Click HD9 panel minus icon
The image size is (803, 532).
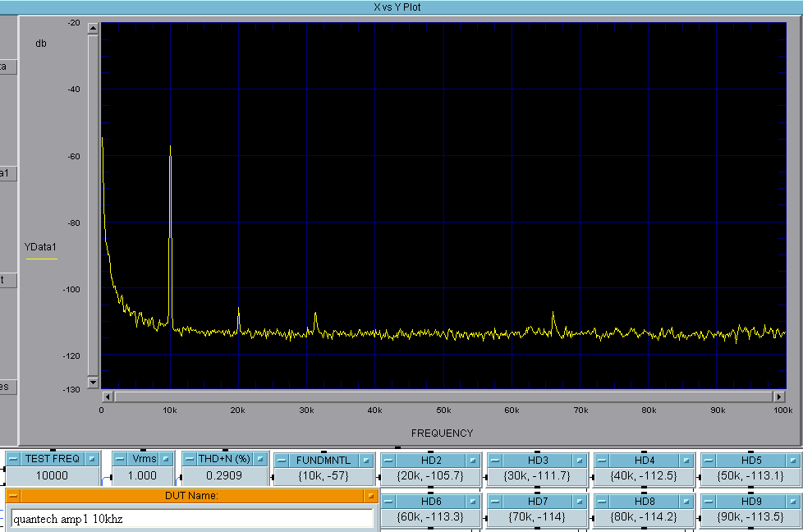coord(709,502)
